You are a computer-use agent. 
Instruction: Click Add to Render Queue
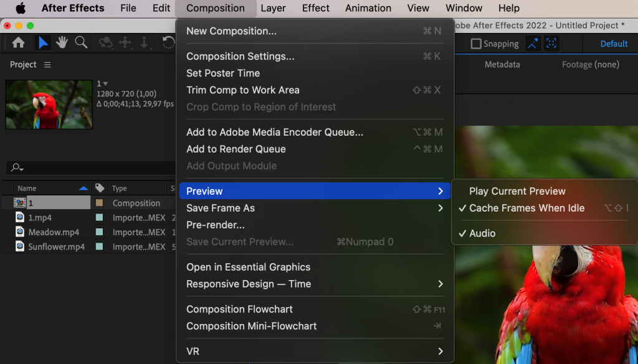point(236,149)
